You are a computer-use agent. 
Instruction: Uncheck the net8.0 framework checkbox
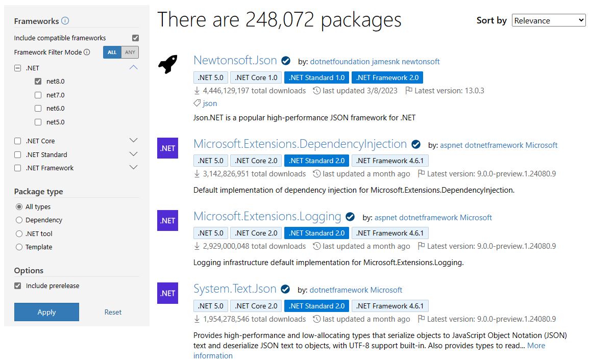(38, 81)
